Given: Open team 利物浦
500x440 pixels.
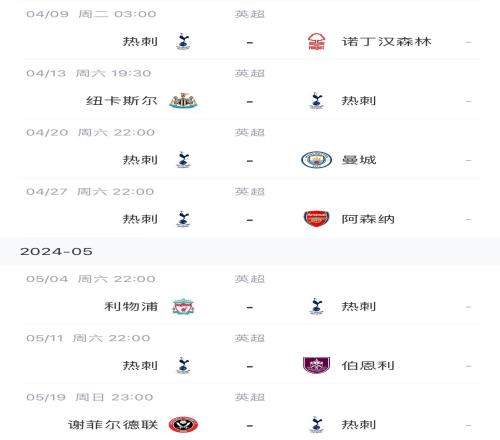Looking at the screenshot, I should click(131, 306).
